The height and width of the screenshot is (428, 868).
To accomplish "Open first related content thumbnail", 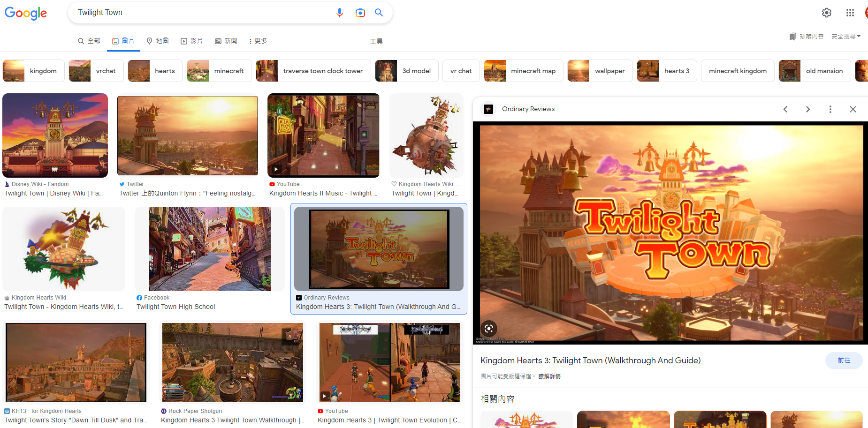I will (x=526, y=420).
